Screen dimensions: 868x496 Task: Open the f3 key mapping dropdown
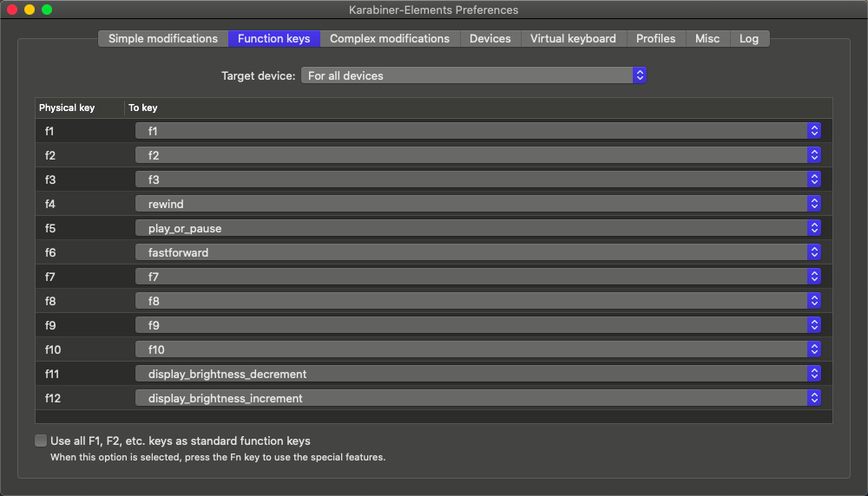(x=477, y=179)
